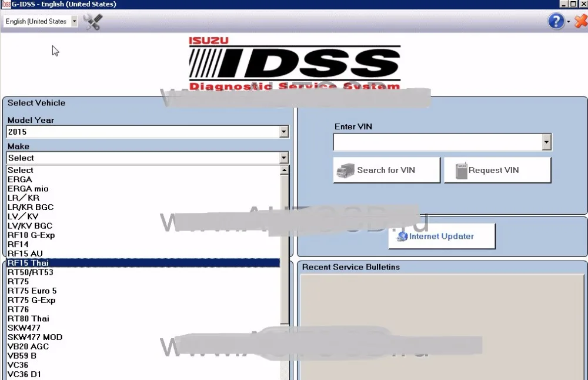The height and width of the screenshot is (380, 588).
Task: Choose the plain VC36 entry
Action: tap(143, 365)
